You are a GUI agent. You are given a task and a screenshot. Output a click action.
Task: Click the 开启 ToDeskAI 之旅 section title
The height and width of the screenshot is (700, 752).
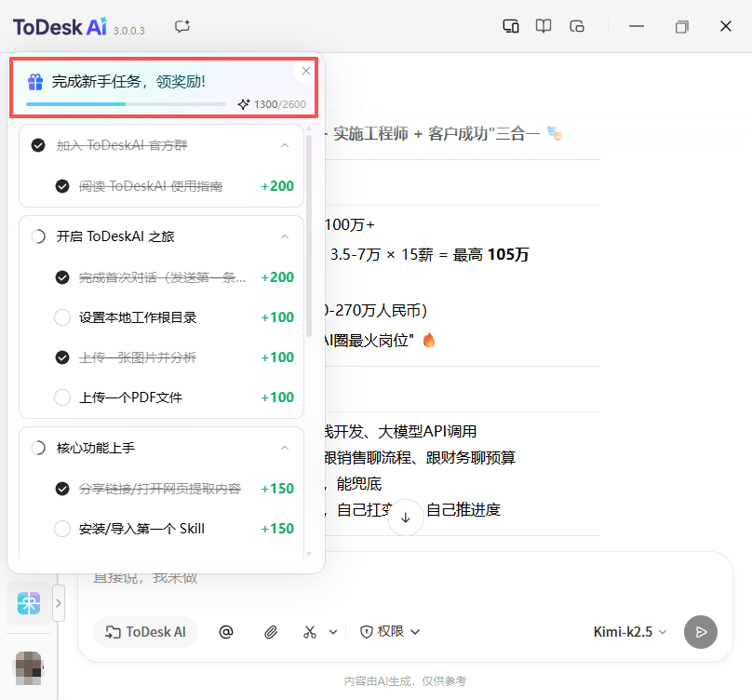115,236
